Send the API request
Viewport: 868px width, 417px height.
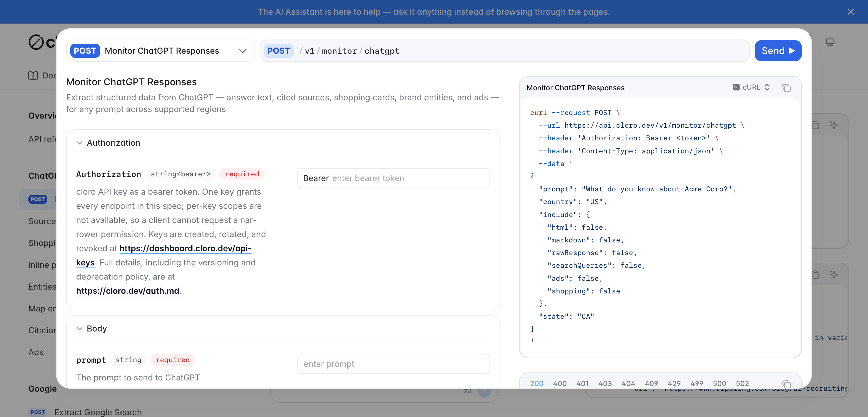coord(778,51)
